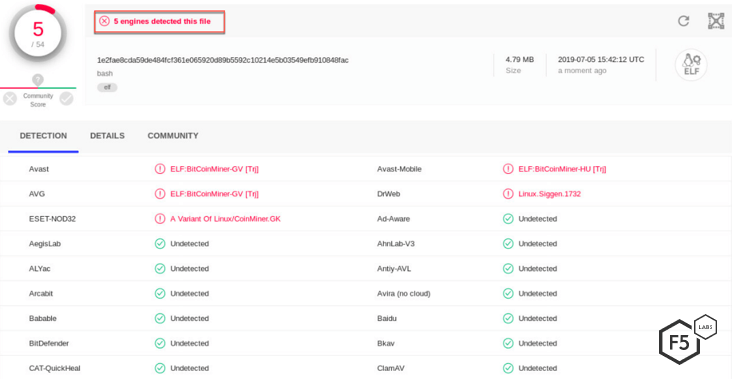Viewport: 732px width, 379px height.
Task: Click the Bkav undetected check icon
Action: [508, 343]
